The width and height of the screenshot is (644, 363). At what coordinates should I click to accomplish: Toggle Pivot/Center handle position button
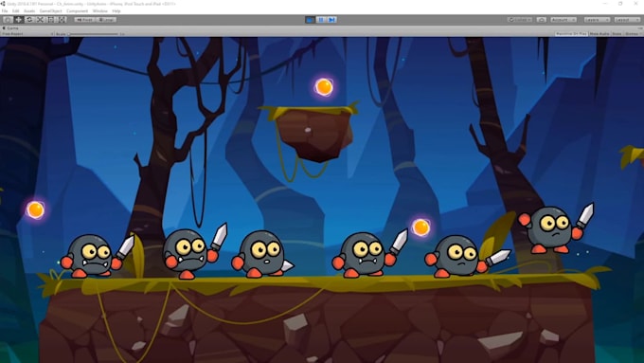tap(84, 20)
